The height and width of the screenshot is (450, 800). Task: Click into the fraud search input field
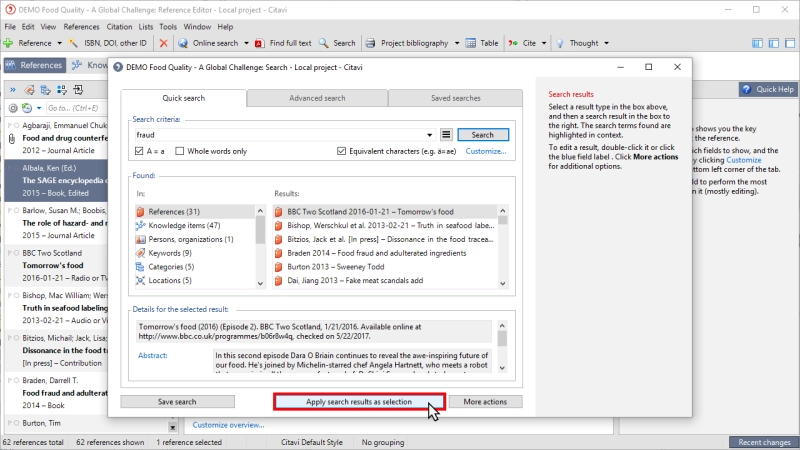point(279,135)
